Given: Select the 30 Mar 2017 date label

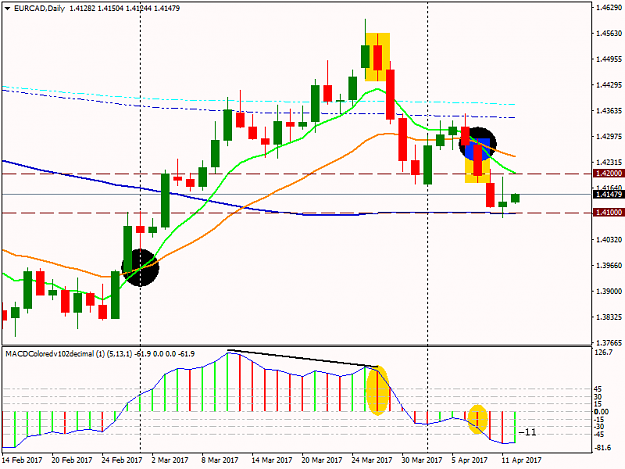Looking at the screenshot, I should (422, 460).
